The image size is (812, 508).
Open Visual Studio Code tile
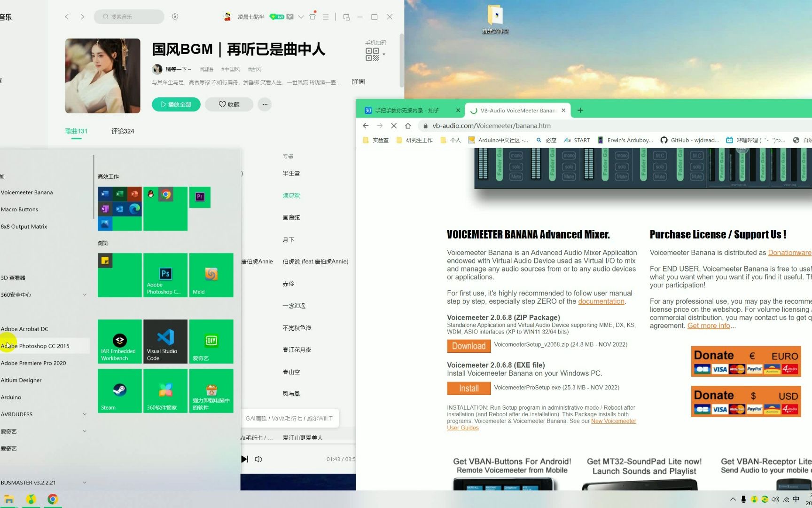[x=165, y=341]
